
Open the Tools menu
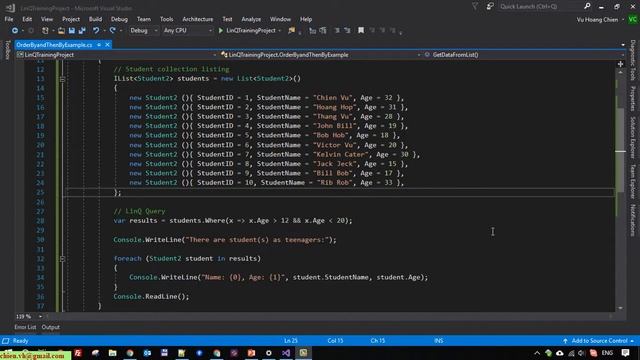pos(166,19)
